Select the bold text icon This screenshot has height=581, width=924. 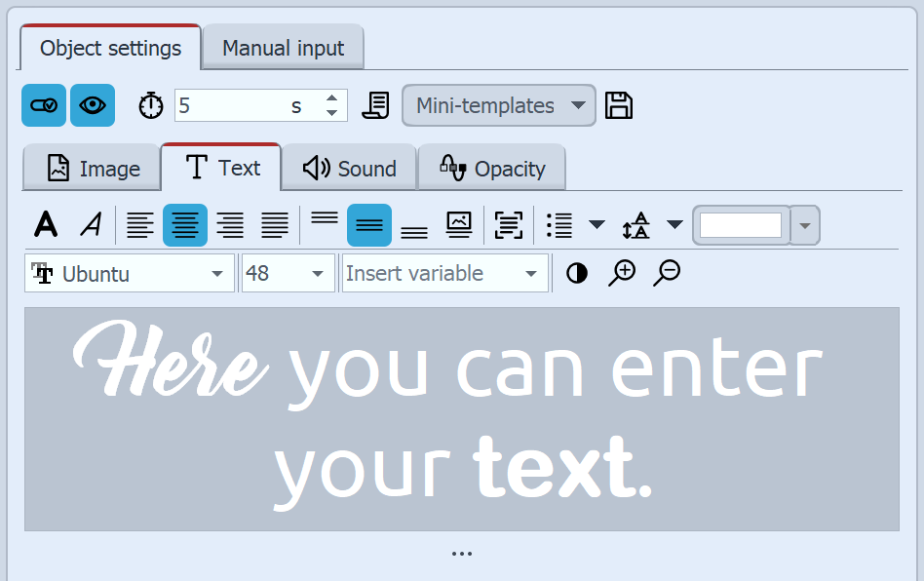coord(46,224)
